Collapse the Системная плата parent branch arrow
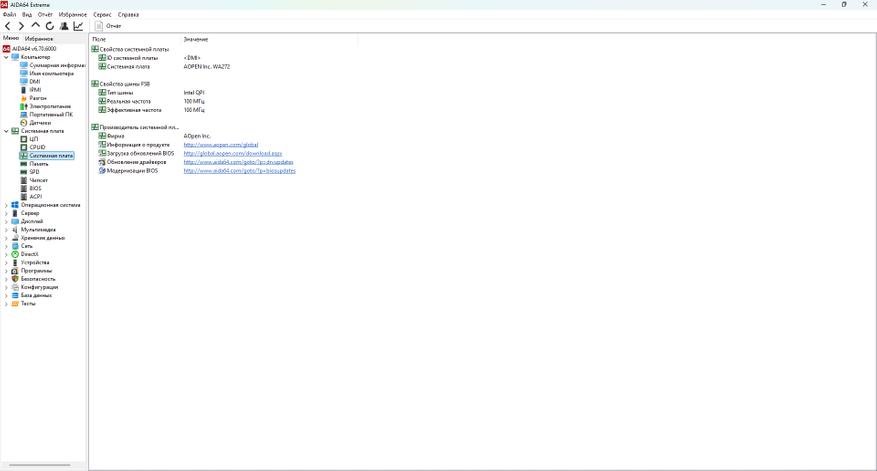 (x=6, y=131)
